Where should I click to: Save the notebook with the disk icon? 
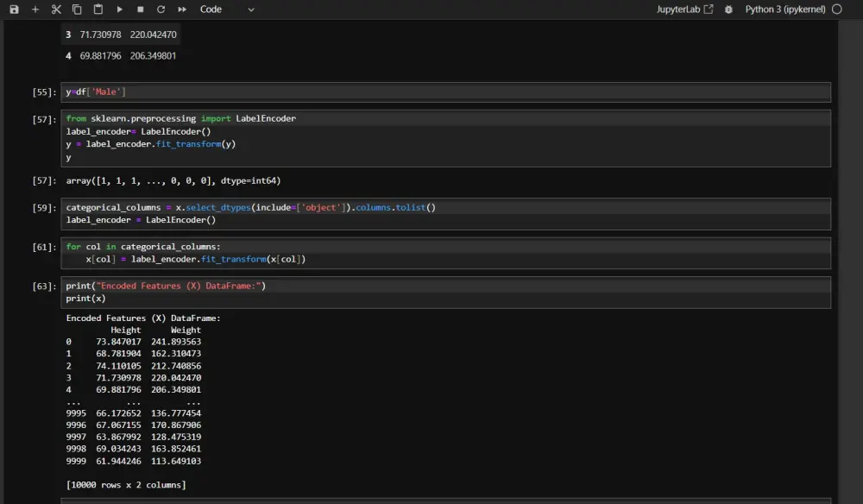(x=15, y=9)
